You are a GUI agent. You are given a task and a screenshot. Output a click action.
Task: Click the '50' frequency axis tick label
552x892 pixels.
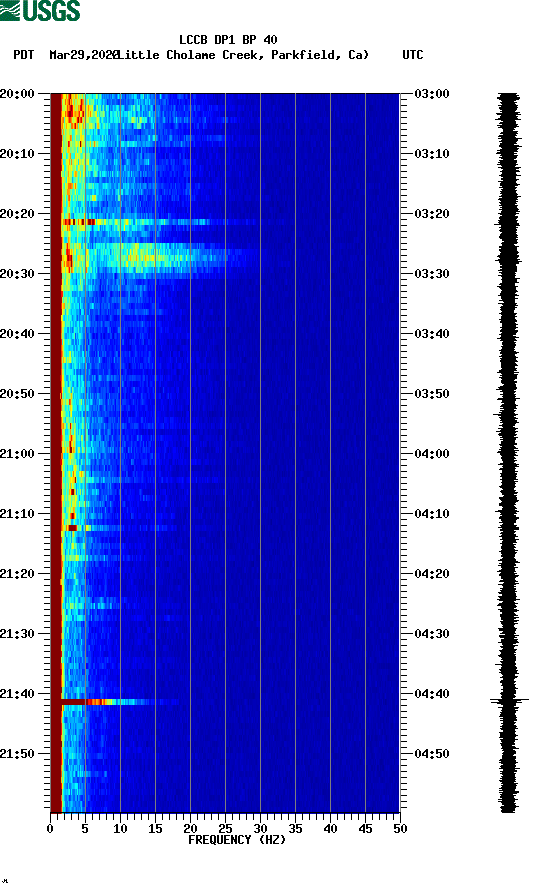point(400,829)
